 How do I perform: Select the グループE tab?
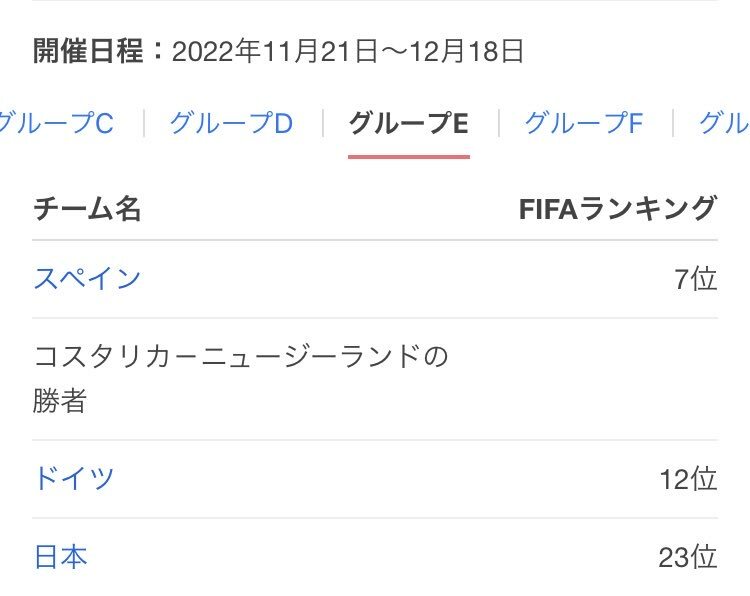pyautogui.click(x=408, y=123)
